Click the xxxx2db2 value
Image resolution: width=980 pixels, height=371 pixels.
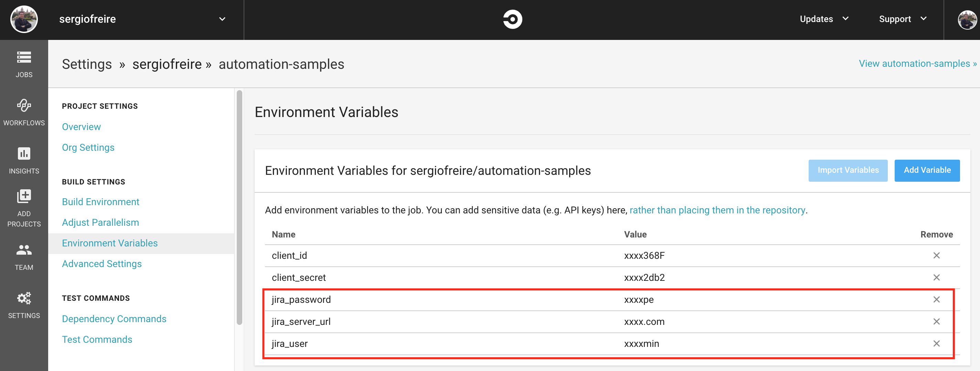(x=644, y=277)
